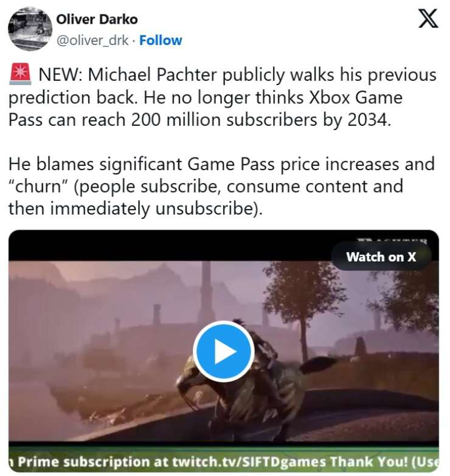Click the paragraph about Game Pass churn
Viewport: 450px width, 476px height.
coord(222,186)
